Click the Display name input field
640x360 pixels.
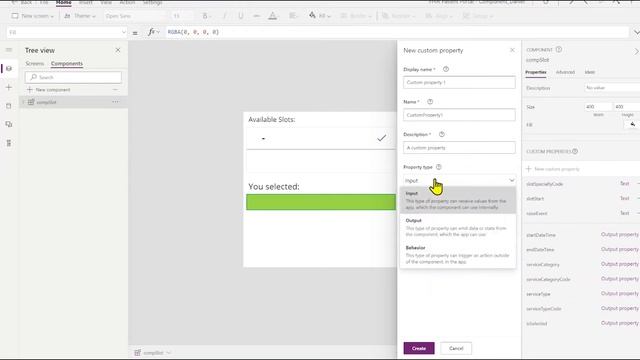459,82
